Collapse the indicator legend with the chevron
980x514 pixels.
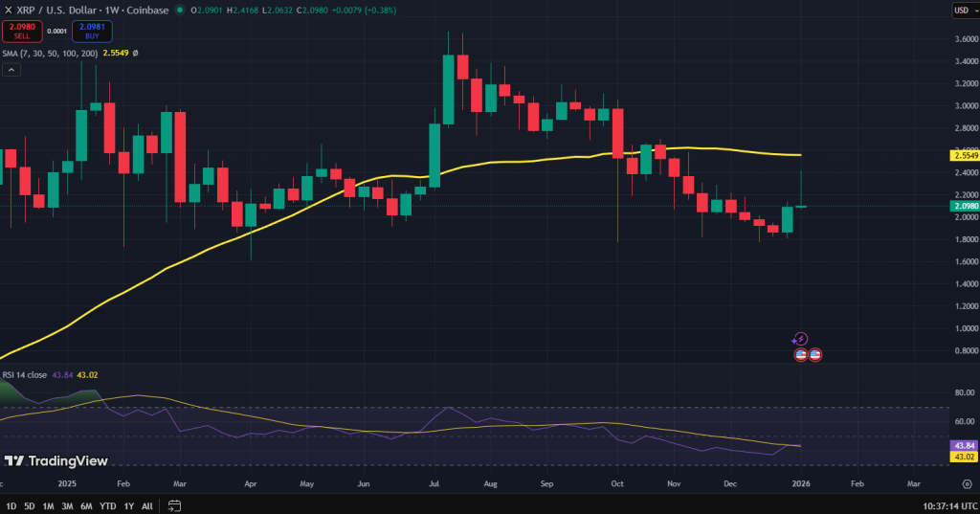pyautogui.click(x=11, y=70)
